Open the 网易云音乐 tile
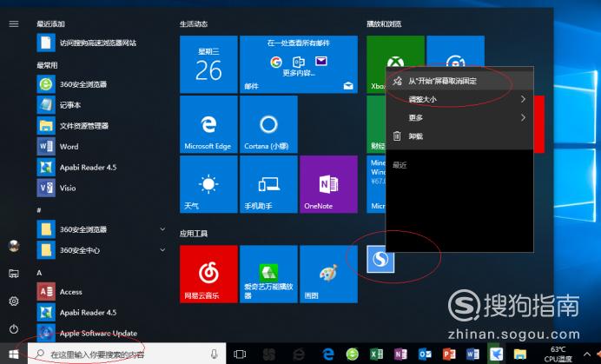 208,274
